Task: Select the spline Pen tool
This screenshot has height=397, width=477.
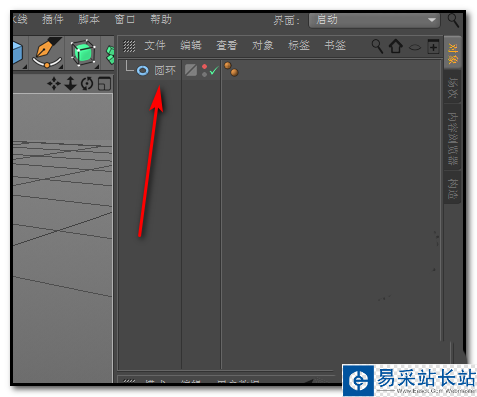Action: 47,53
